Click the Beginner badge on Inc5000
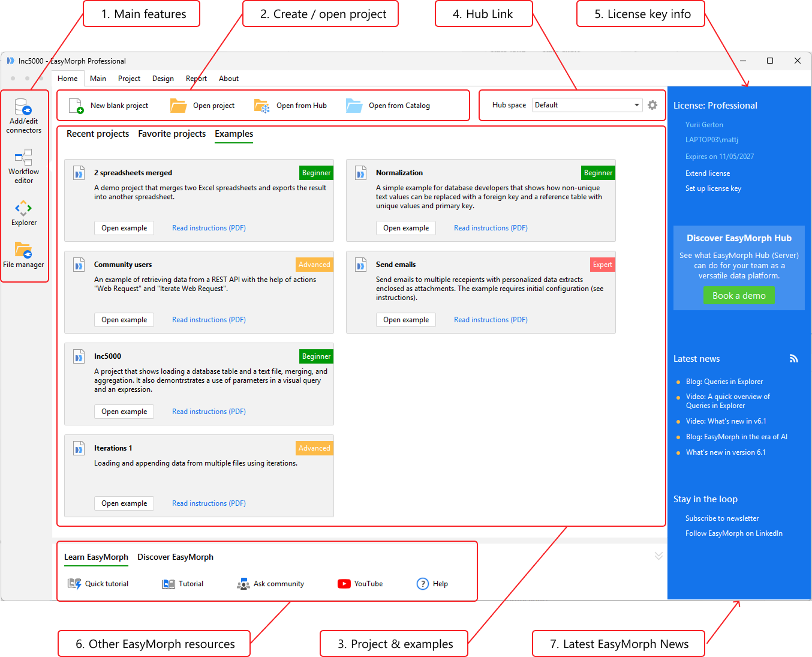 coord(316,356)
